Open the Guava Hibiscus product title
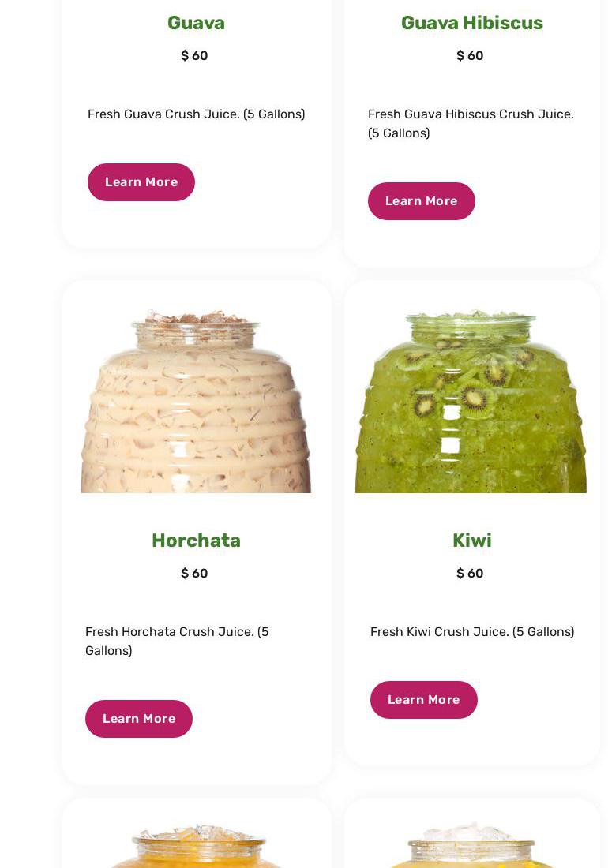608x868 pixels. 471,23
